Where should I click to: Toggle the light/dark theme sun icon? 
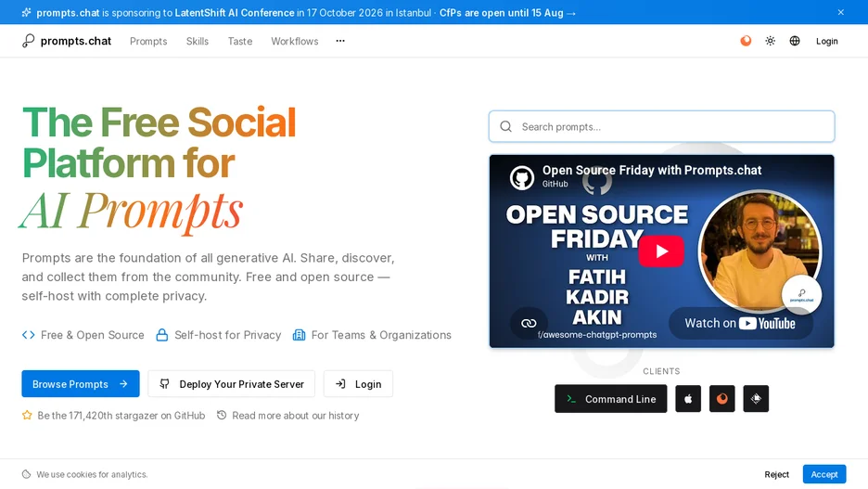point(770,41)
